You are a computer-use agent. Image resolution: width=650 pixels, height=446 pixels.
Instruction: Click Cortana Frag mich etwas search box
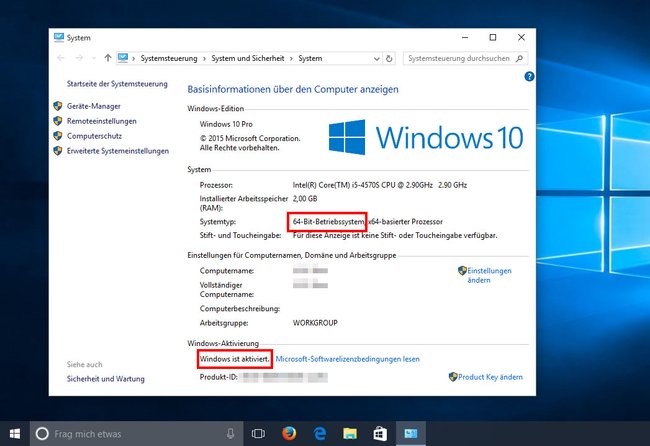click(x=136, y=434)
